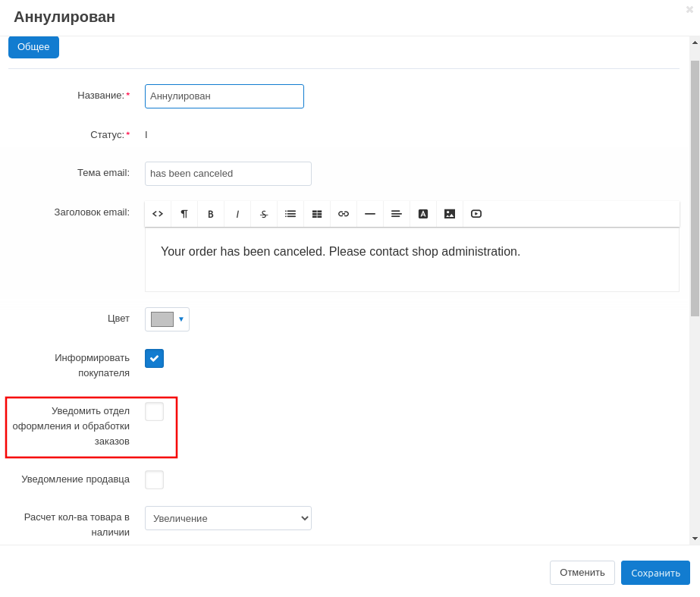Screen dimensions: 700x597
Task: Open paragraph format options in editor
Action: (184, 214)
